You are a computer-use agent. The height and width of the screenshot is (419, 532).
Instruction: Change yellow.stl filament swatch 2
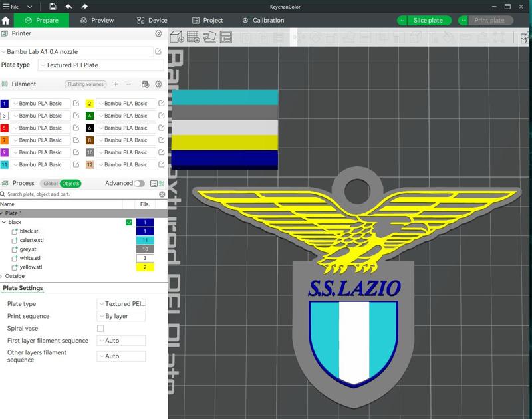click(145, 267)
